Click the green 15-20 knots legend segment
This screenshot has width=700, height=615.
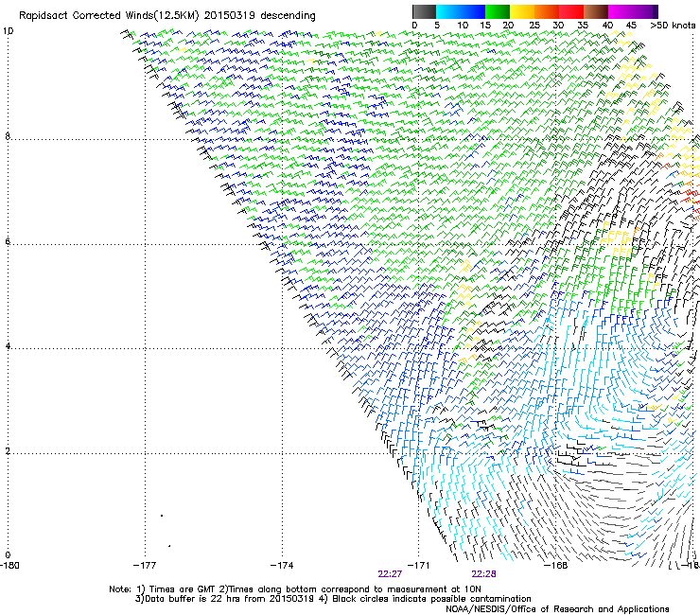pyautogui.click(x=498, y=11)
